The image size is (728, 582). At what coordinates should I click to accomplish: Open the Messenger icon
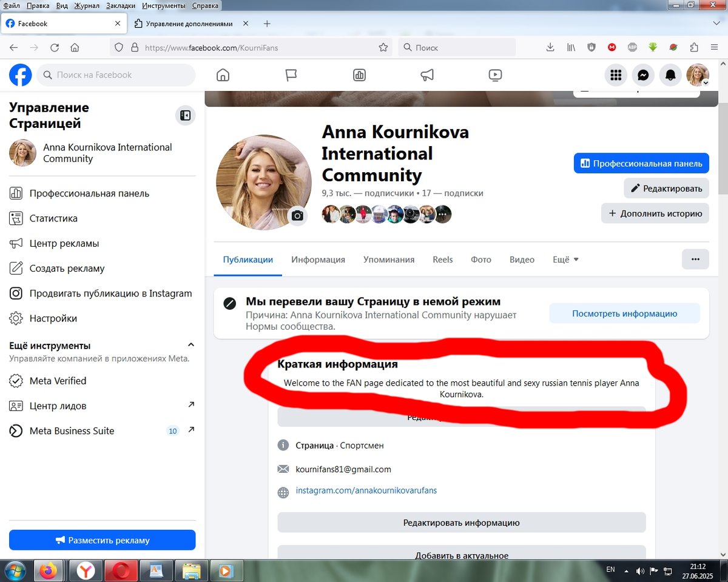coord(643,75)
